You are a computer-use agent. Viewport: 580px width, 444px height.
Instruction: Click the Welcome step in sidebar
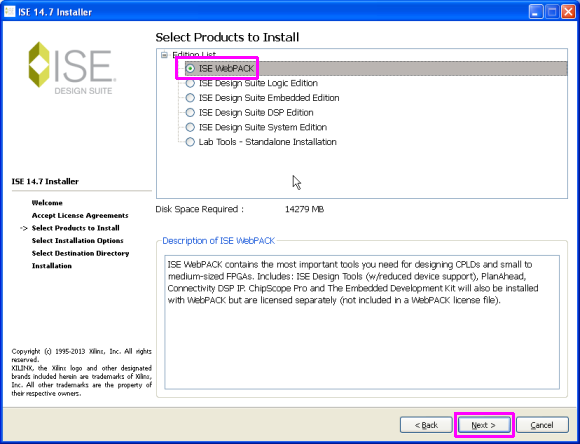pos(47,203)
